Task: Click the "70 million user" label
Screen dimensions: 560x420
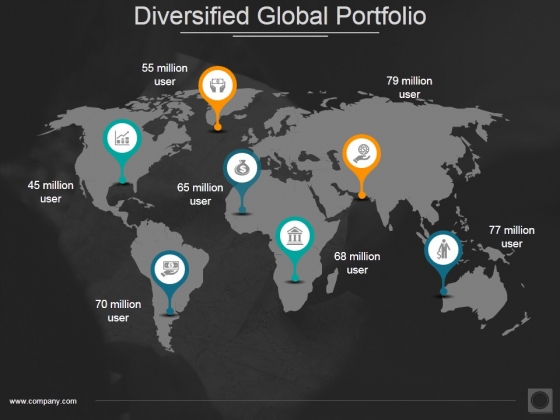Action: [x=118, y=311]
